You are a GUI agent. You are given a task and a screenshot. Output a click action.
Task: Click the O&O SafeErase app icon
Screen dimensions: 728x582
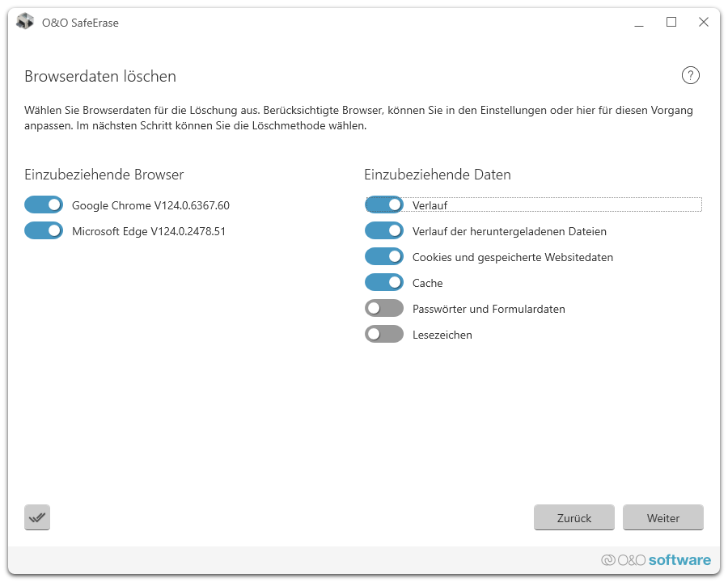click(x=25, y=22)
